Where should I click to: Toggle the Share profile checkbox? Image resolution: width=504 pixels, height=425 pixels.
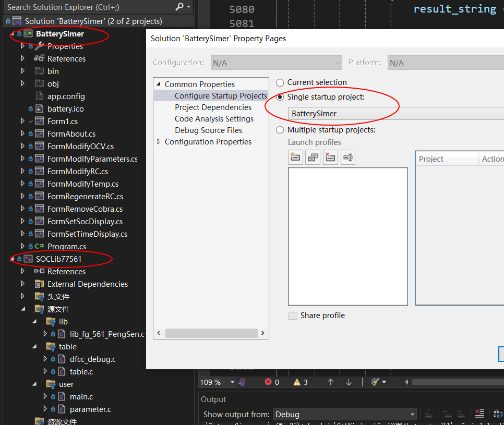coord(293,316)
